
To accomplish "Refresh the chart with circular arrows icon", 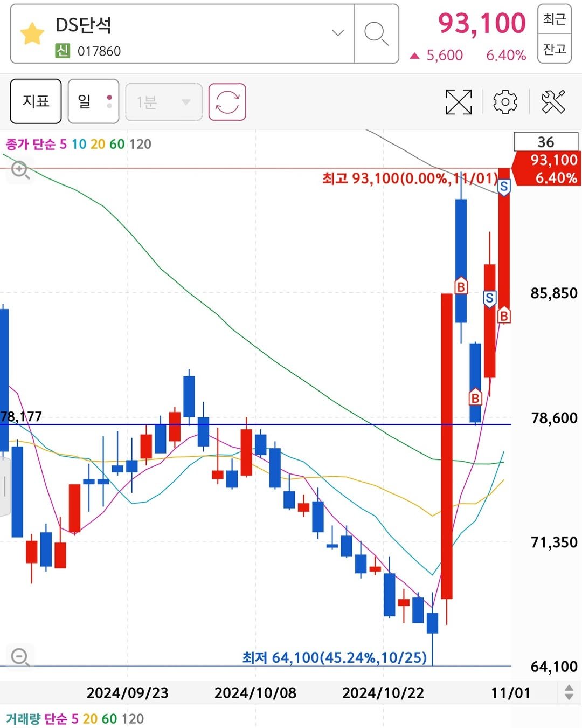I will coord(227,102).
